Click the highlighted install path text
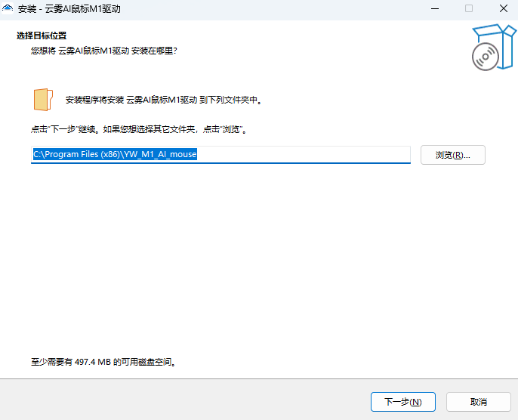The height and width of the screenshot is (420, 518). (x=114, y=154)
